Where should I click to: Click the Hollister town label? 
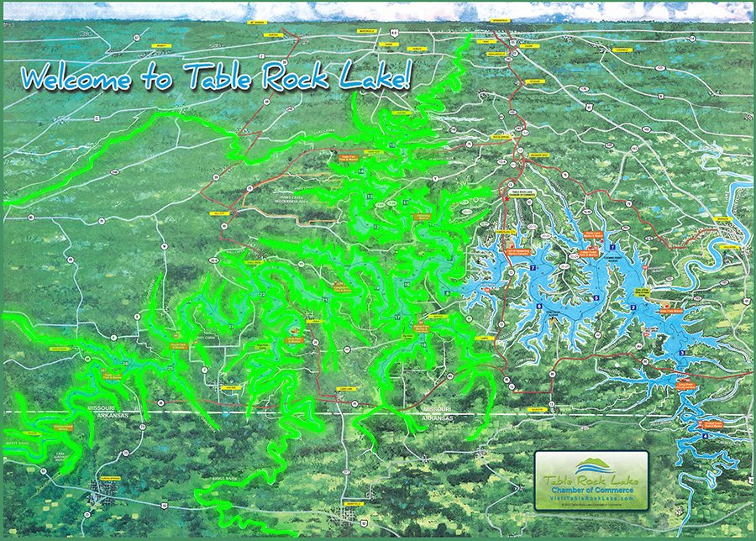tap(732, 247)
